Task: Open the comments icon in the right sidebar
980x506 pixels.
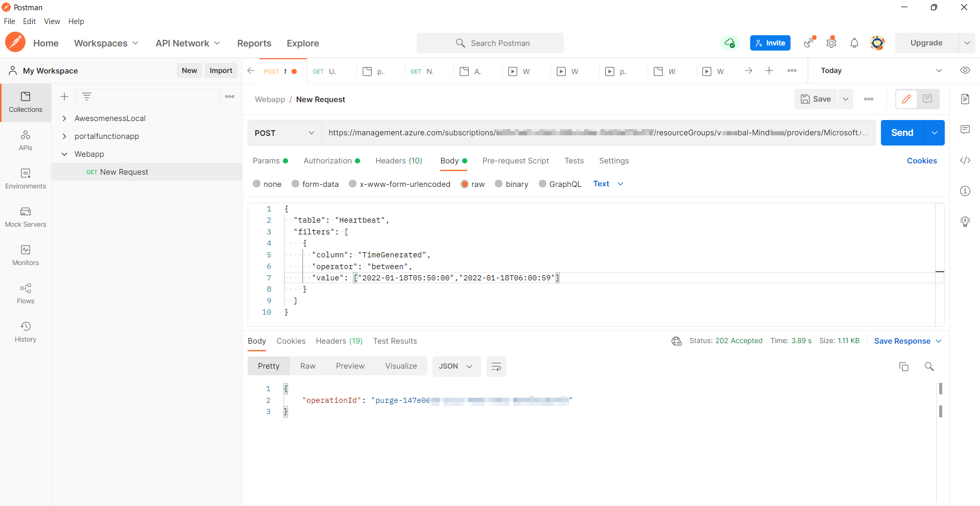Action: pyautogui.click(x=965, y=130)
